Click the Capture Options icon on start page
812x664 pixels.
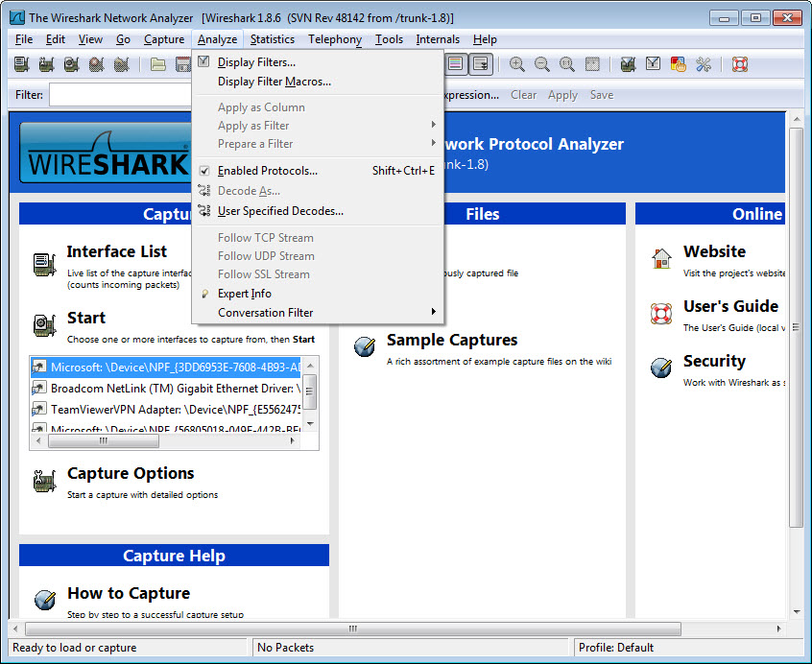point(44,481)
